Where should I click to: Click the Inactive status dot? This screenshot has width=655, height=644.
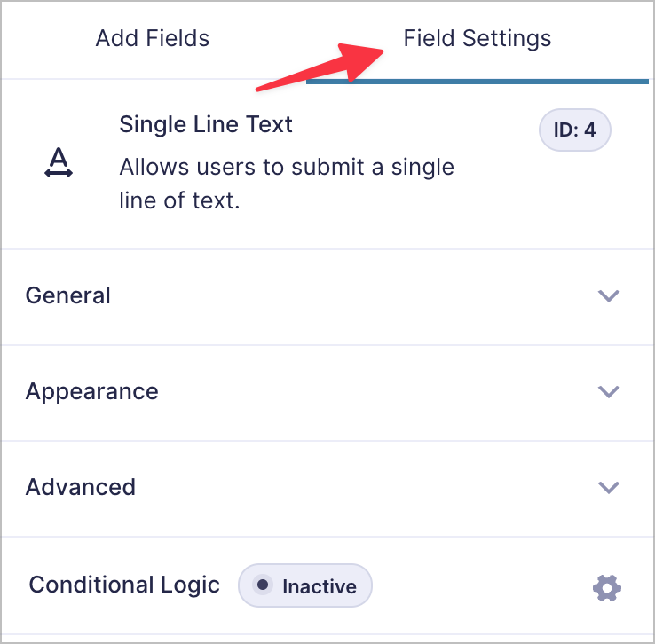click(263, 585)
